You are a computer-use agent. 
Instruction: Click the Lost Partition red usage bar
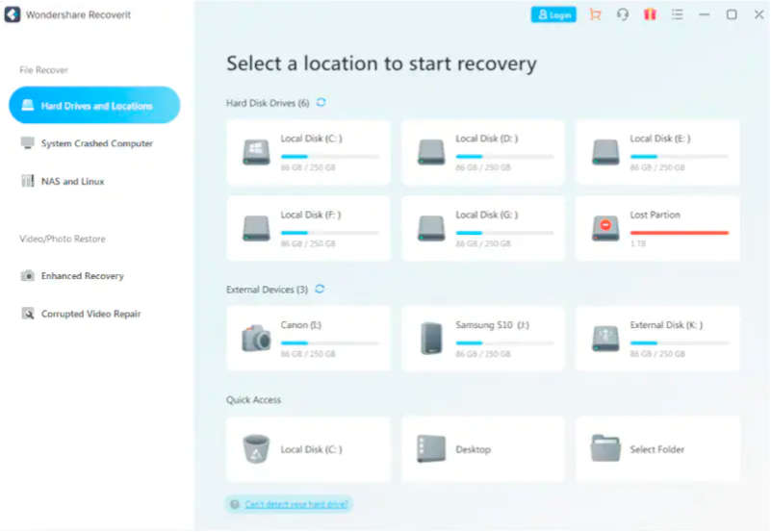click(x=679, y=233)
